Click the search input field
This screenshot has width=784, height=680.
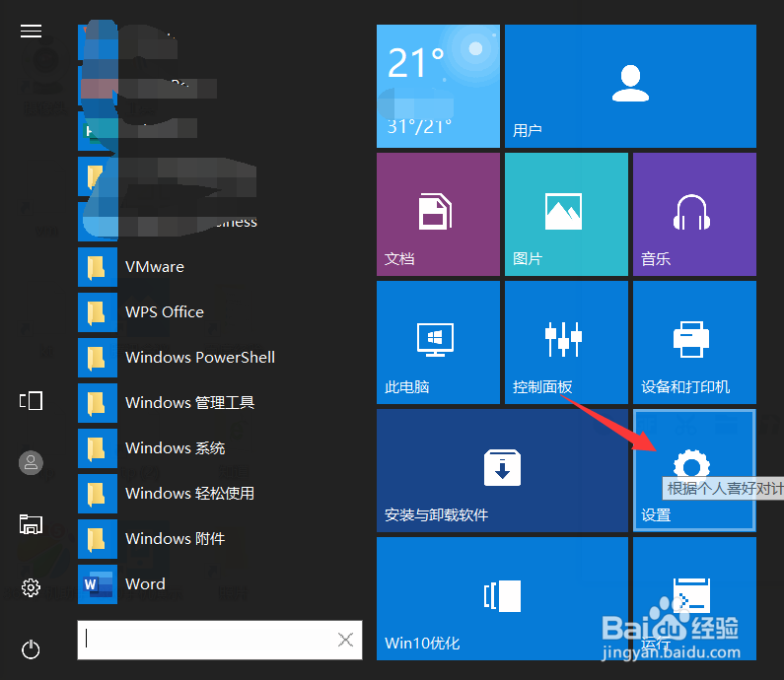click(220, 640)
